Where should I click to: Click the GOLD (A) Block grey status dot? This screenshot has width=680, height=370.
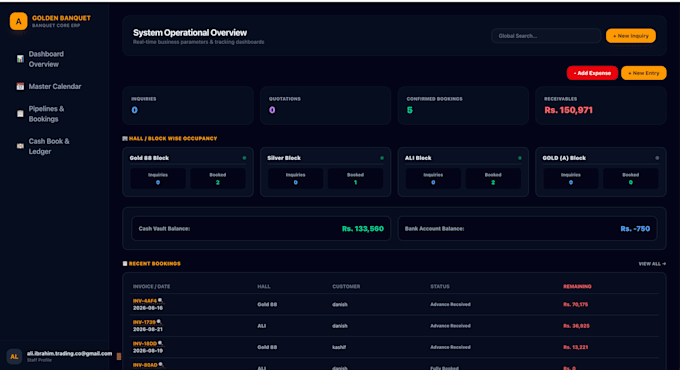point(657,158)
